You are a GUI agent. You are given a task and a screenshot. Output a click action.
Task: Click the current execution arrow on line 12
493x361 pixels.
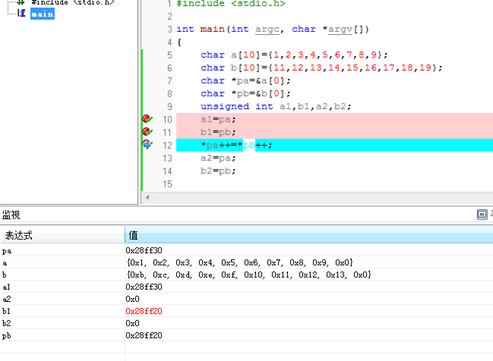pos(147,145)
